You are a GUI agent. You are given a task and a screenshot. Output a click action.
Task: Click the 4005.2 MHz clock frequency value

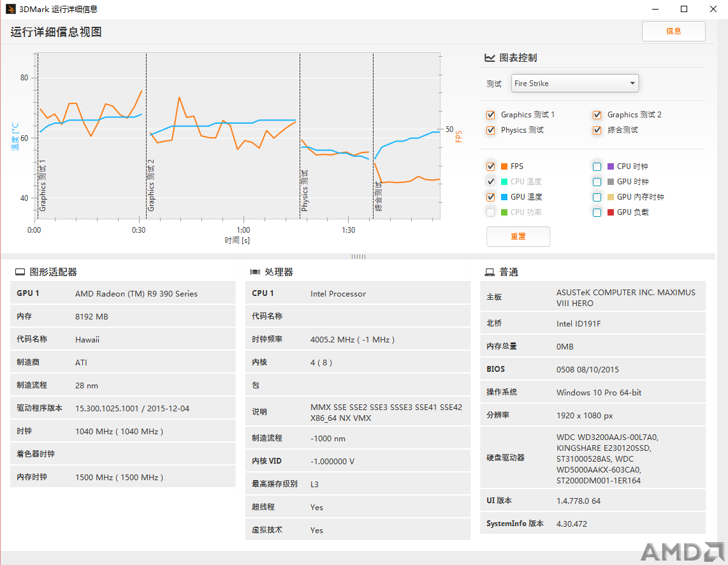coord(353,340)
